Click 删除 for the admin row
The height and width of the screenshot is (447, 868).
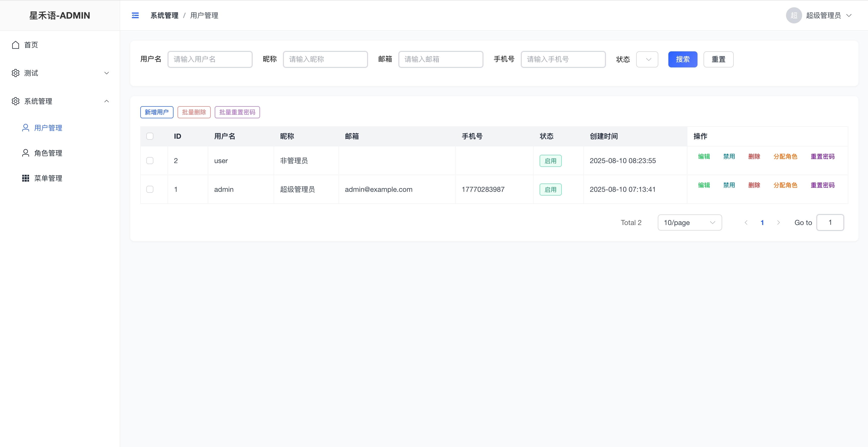(x=754, y=185)
